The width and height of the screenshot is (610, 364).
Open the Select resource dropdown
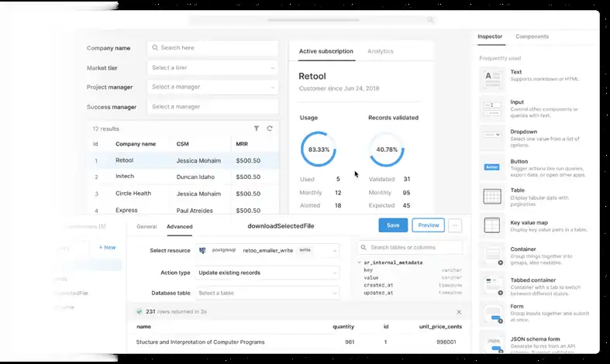click(x=267, y=250)
